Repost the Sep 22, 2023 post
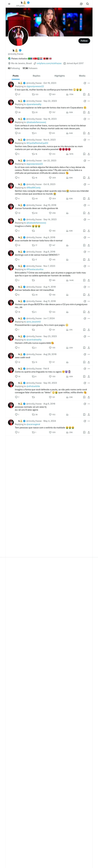Viewport: 98px width, 868px height. coord(33,112)
